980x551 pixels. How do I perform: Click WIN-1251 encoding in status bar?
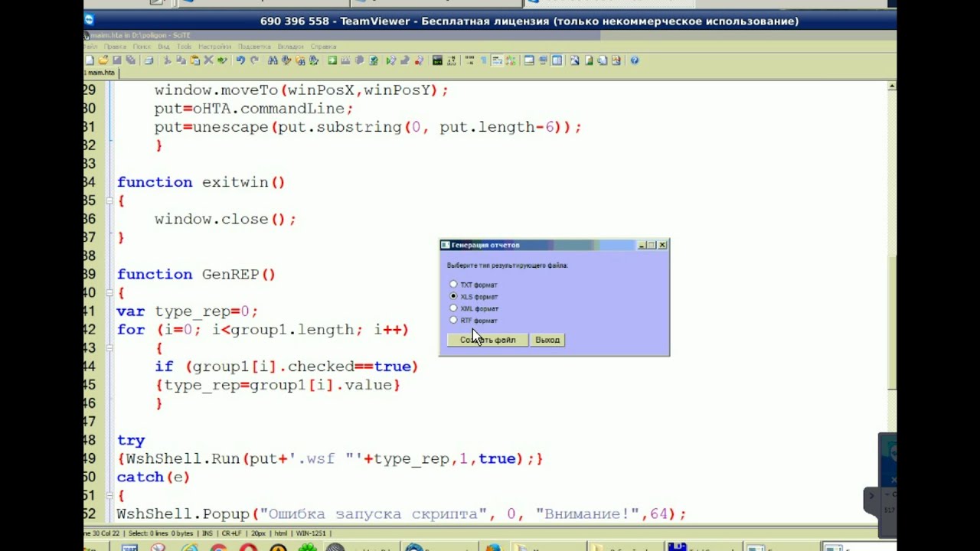click(311, 533)
